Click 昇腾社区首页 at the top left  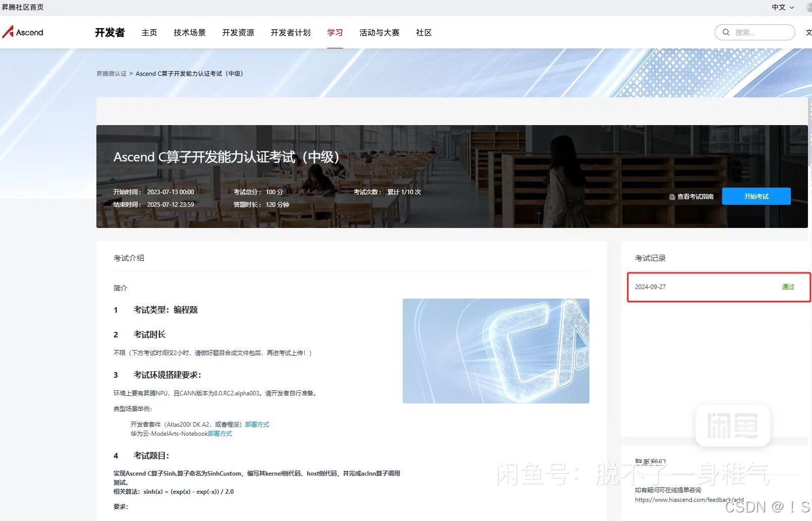point(23,7)
